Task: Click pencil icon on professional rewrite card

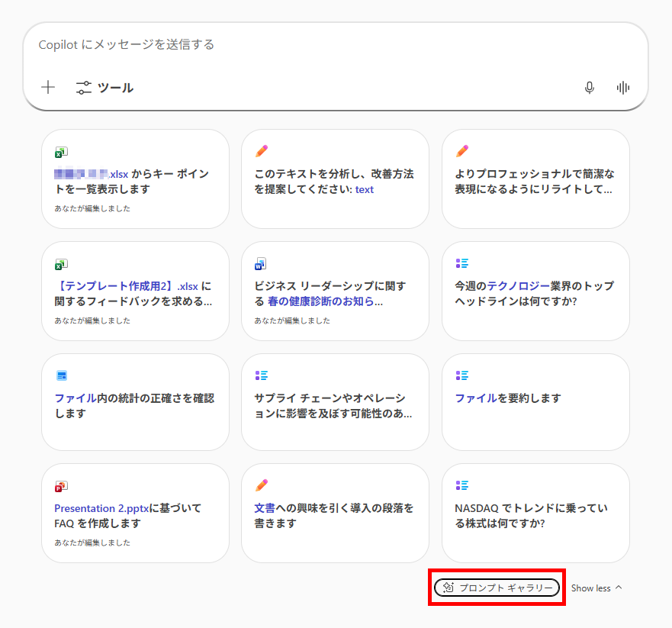Action: (462, 151)
